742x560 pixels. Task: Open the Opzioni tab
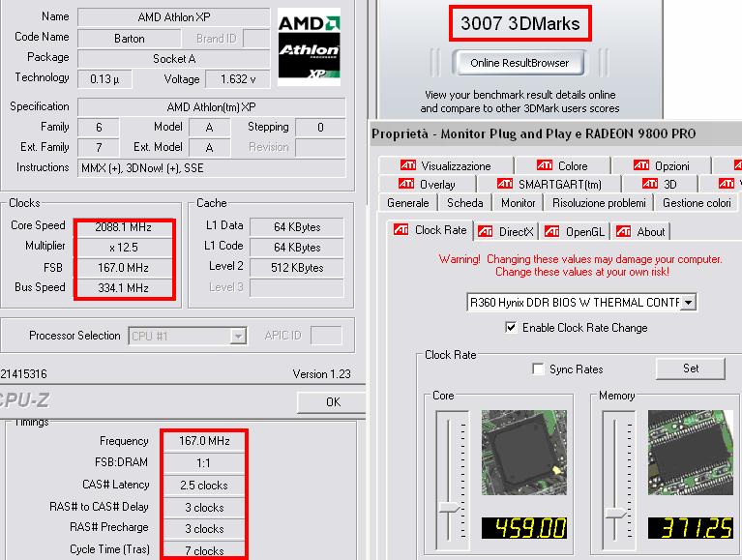click(662, 166)
